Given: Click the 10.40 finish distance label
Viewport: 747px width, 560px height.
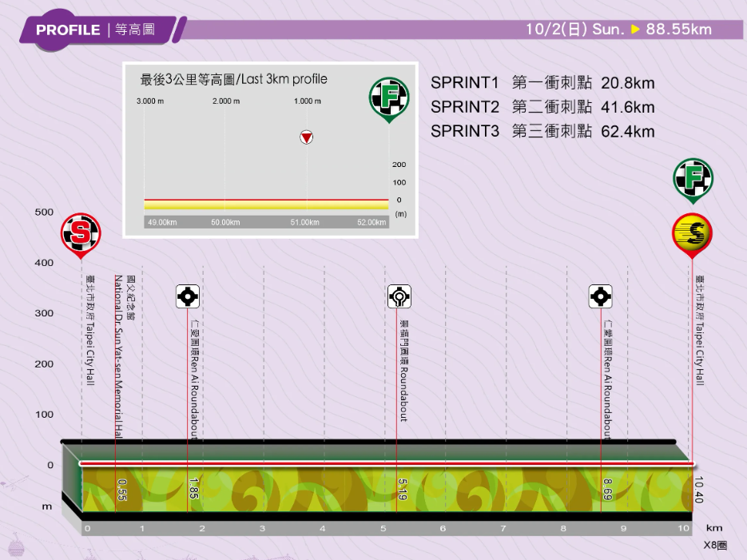Looking at the screenshot, I should (x=699, y=489).
